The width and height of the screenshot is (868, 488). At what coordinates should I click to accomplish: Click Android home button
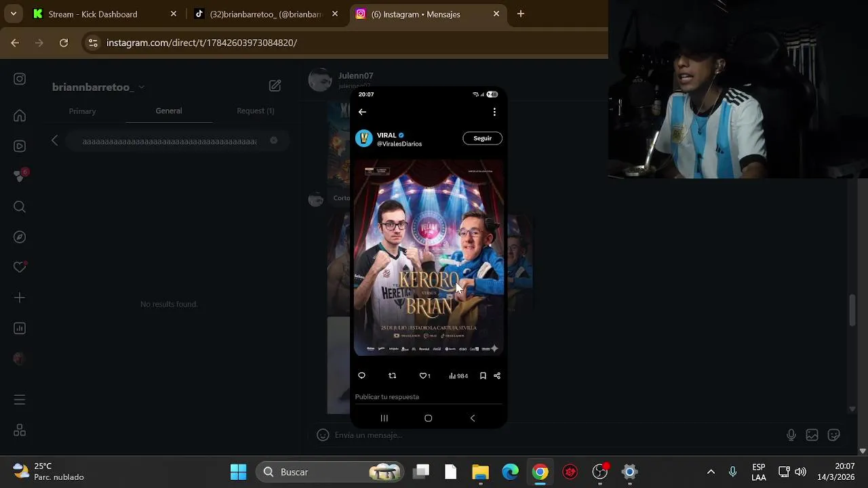(x=428, y=418)
